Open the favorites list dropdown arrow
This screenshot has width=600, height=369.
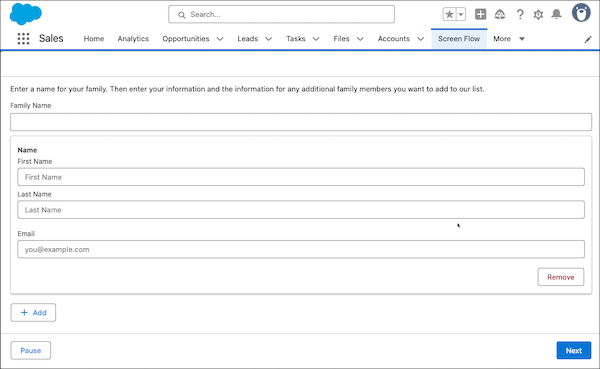click(461, 15)
